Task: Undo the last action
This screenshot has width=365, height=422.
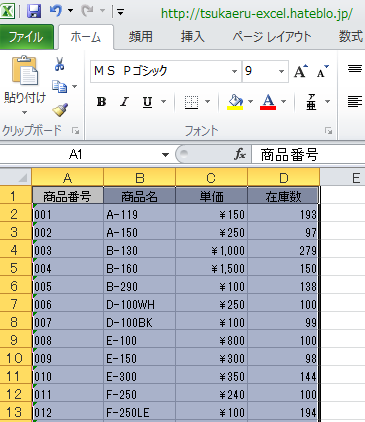Action: [56, 11]
